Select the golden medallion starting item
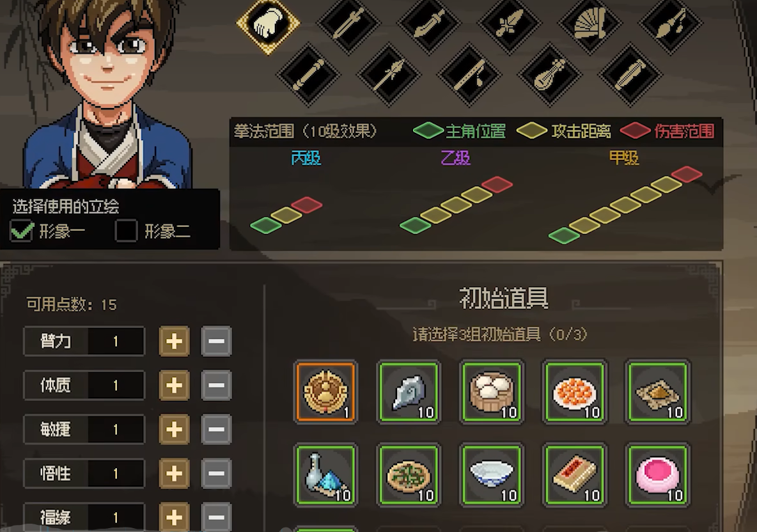757x532 pixels. pyautogui.click(x=326, y=392)
